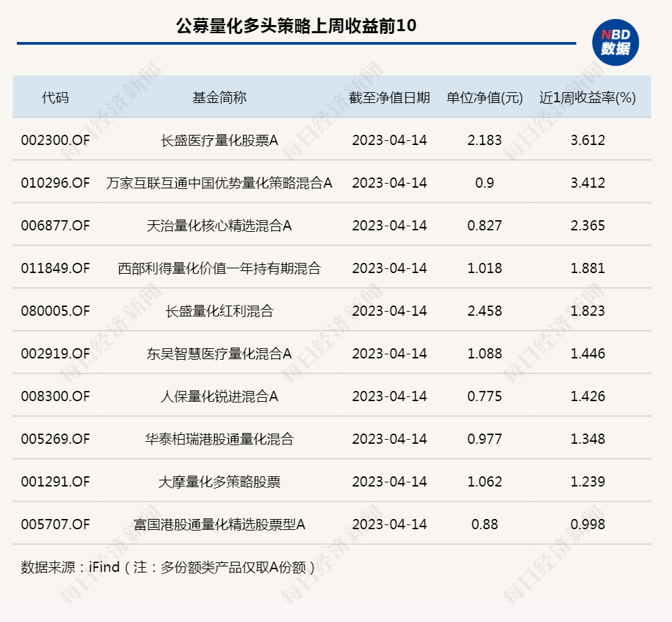Click the 0.775 net value cell
672x622 pixels.
point(485,396)
